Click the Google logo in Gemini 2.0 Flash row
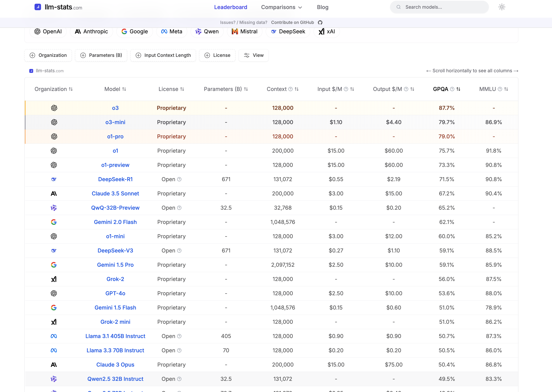 click(54, 222)
